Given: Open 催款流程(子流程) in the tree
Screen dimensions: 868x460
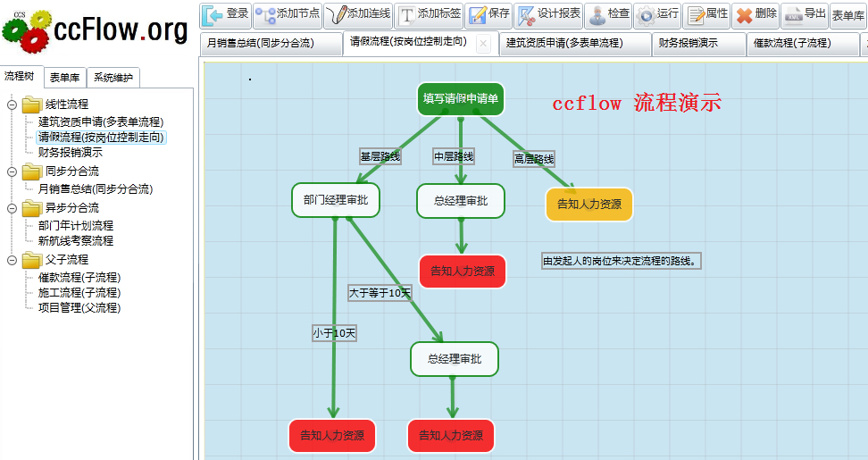Looking at the screenshot, I should 79,278.
